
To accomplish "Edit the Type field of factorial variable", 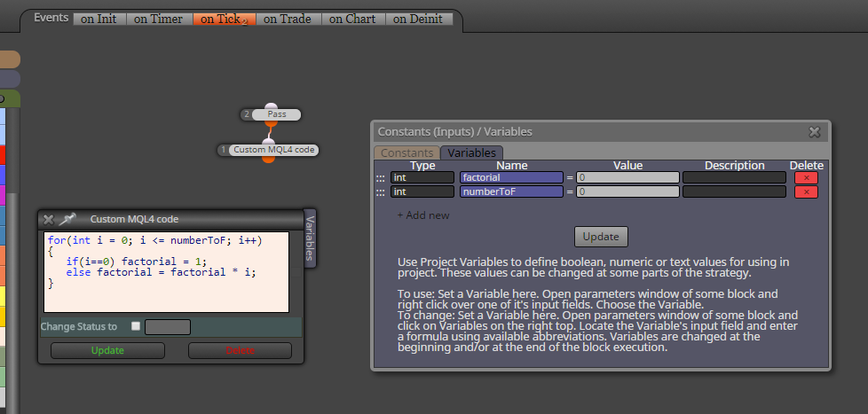I will 422,177.
